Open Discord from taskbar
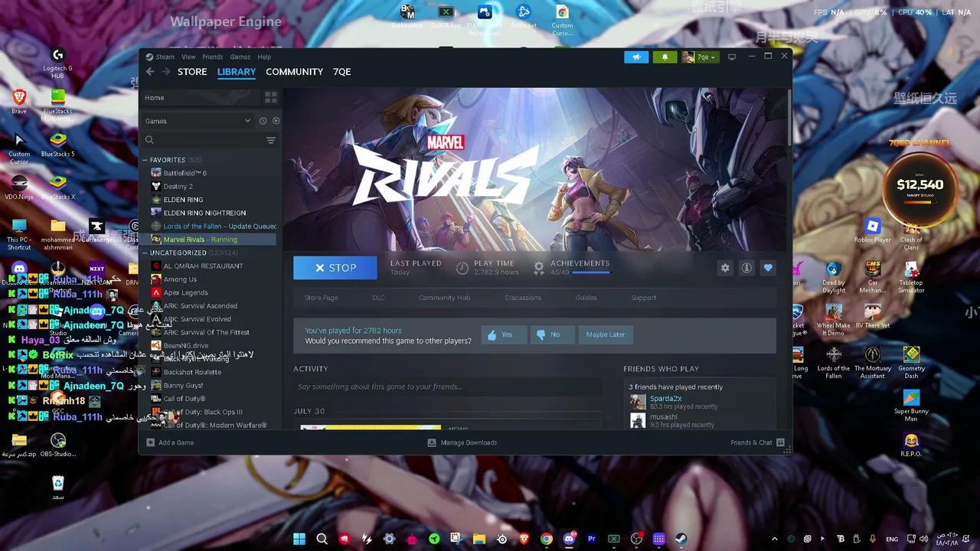This screenshot has height=551, width=980. coord(569,539)
